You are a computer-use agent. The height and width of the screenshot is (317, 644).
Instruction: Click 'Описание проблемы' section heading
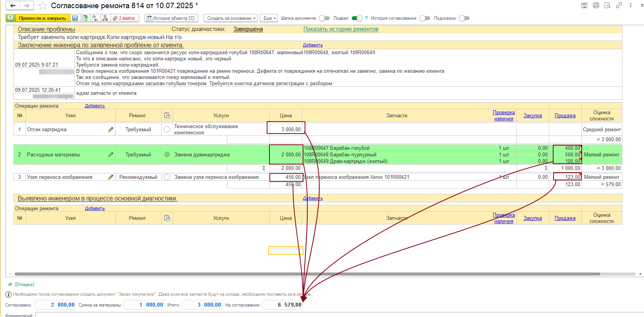(46, 29)
